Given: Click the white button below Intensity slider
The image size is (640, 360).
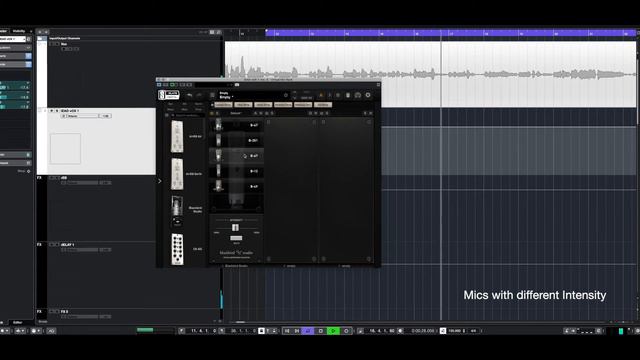Looking at the screenshot, I should point(236,238).
